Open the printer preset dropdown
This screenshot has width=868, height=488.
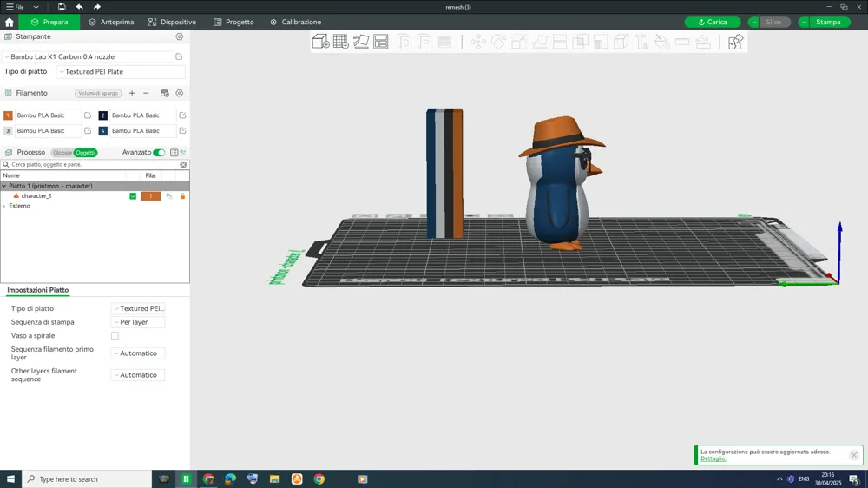[89, 56]
